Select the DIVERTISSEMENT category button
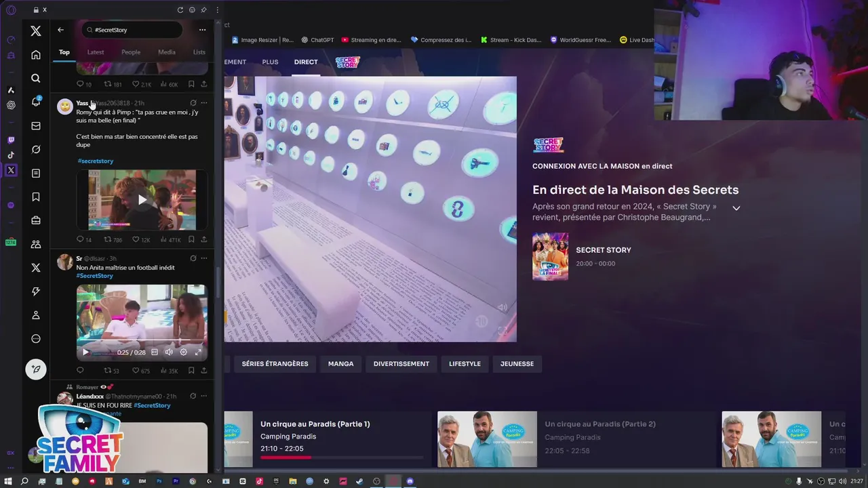This screenshot has height=488, width=868. [401, 364]
